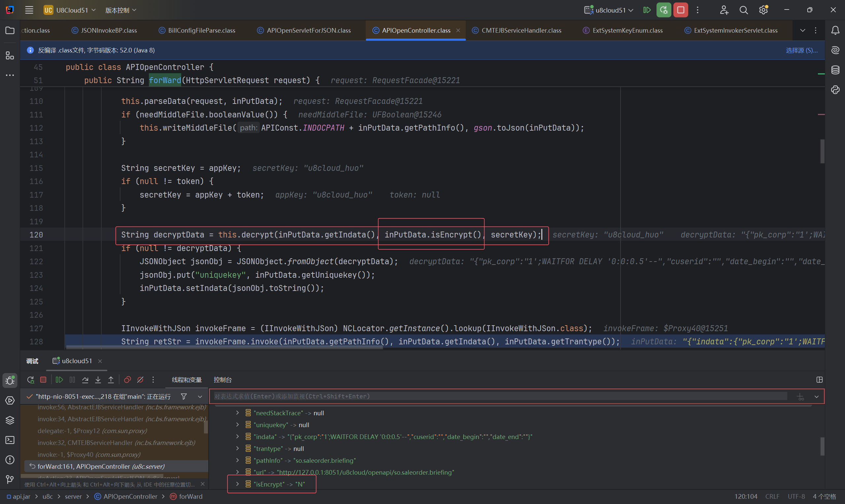The height and width of the screenshot is (504, 845).
Task: Stop the debug session with red square
Action: pyautogui.click(x=43, y=380)
